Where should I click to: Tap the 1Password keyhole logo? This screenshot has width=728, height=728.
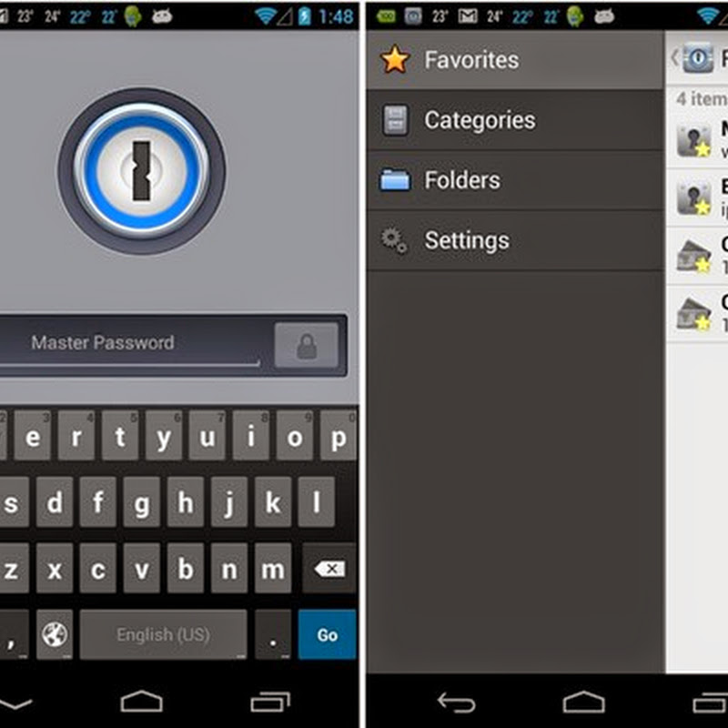click(142, 171)
